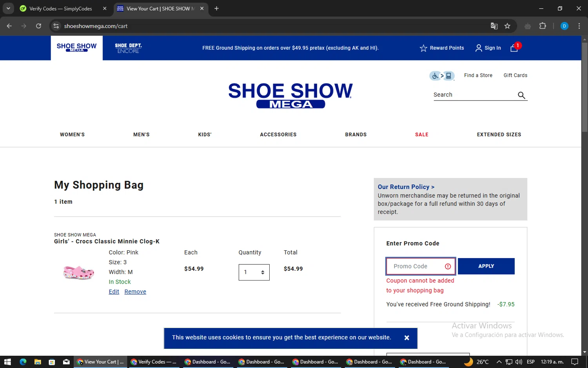
Task: Open the volume control icon
Action: pyautogui.click(x=519, y=362)
